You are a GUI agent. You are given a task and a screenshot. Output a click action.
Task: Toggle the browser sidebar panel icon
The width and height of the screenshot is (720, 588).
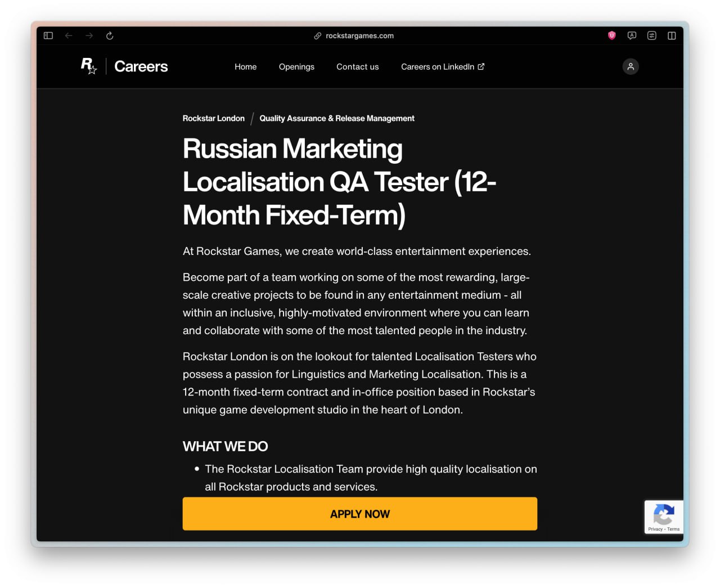48,35
